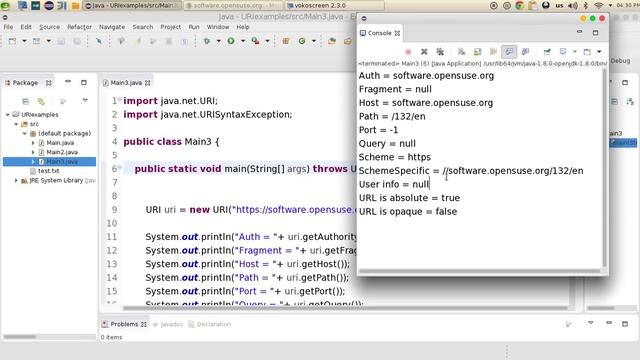
Task: Open the Source menu
Action: click(x=49, y=27)
